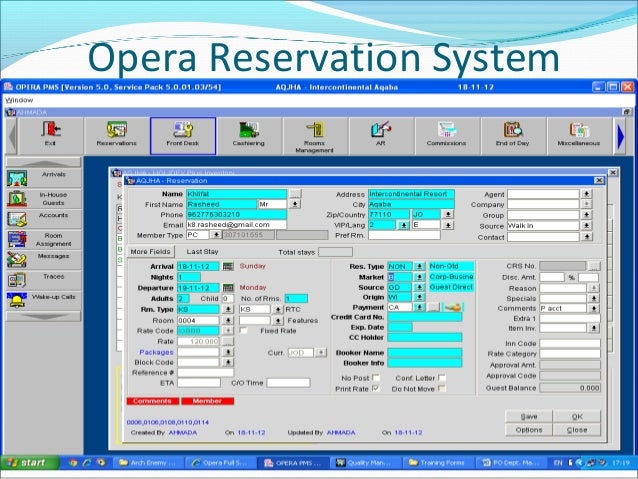
Task: Switch to OPERA PMS taskbar item
Action: pos(293,463)
